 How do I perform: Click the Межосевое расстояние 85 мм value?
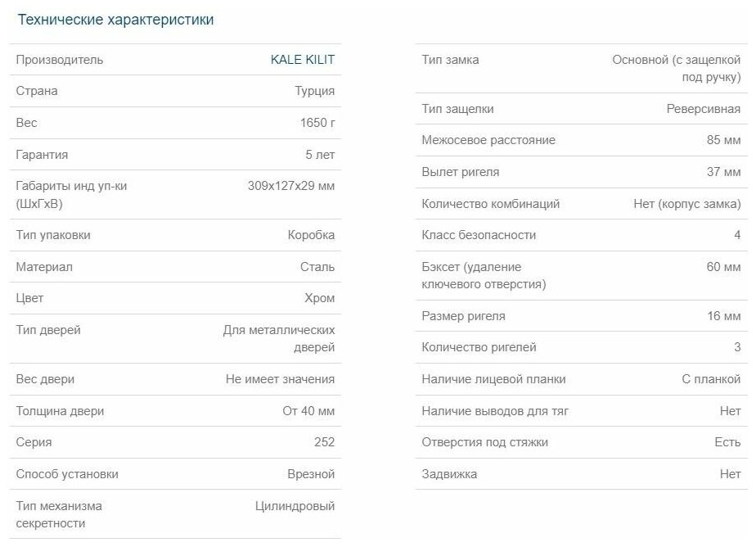point(723,140)
